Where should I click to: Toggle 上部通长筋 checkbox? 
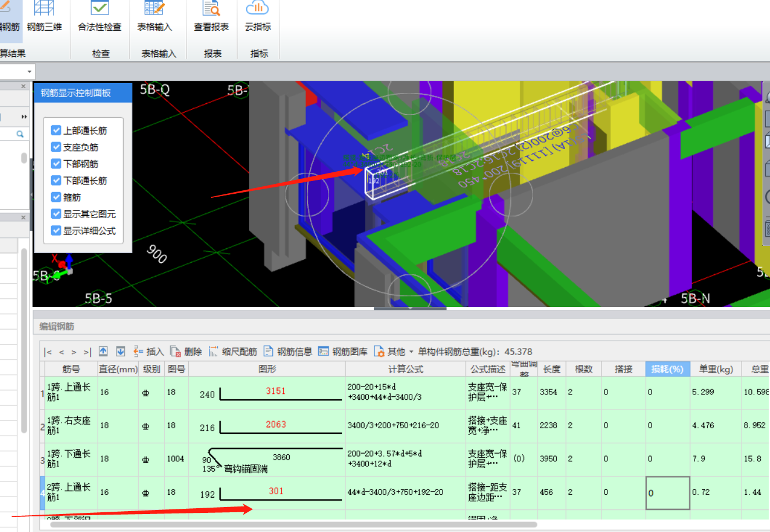(x=56, y=131)
